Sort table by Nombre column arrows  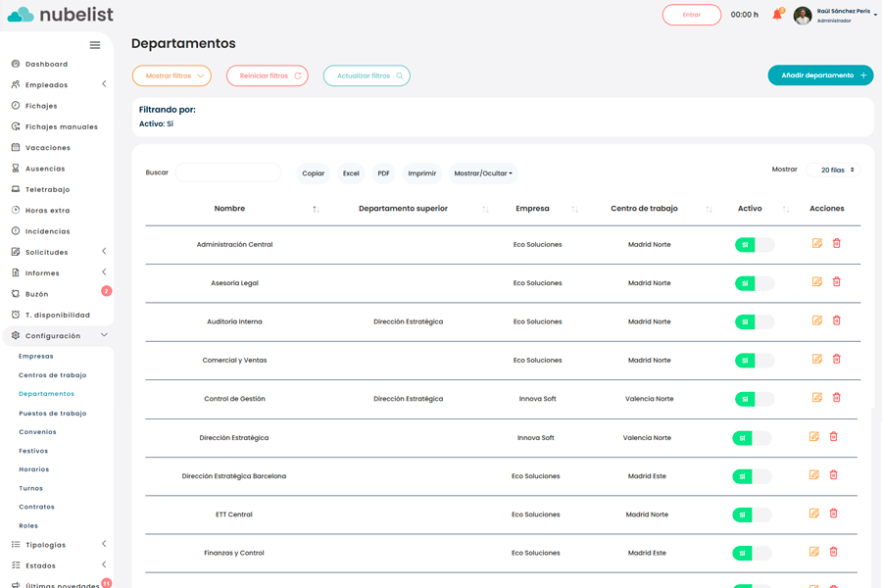coord(316,209)
